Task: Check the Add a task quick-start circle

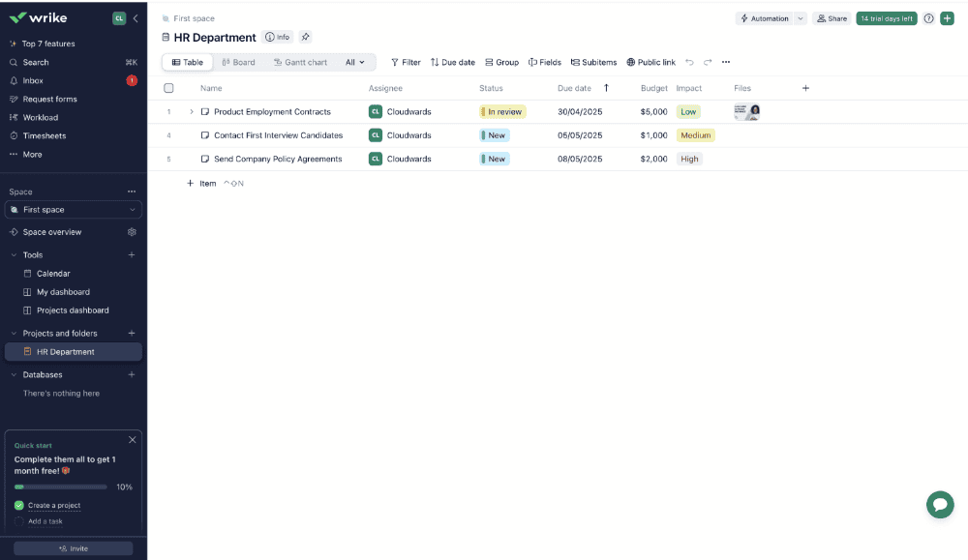Action: [19, 521]
